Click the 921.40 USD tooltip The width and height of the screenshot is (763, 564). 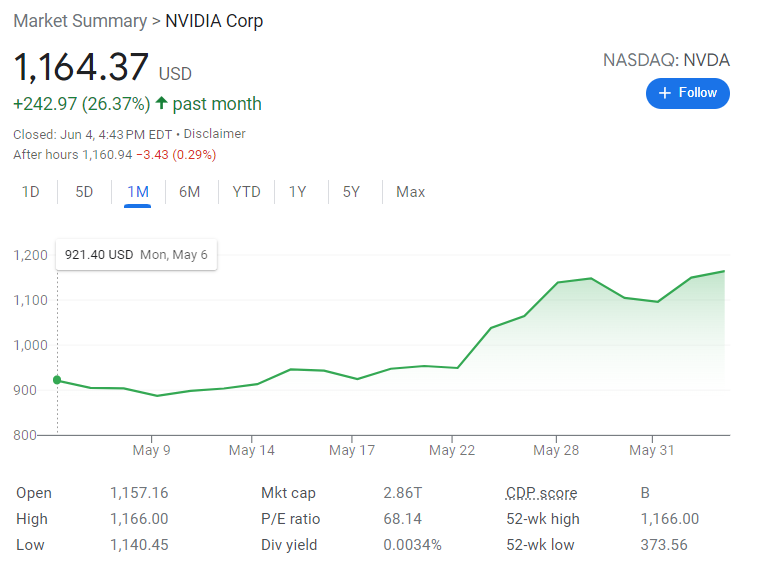[x=136, y=255]
